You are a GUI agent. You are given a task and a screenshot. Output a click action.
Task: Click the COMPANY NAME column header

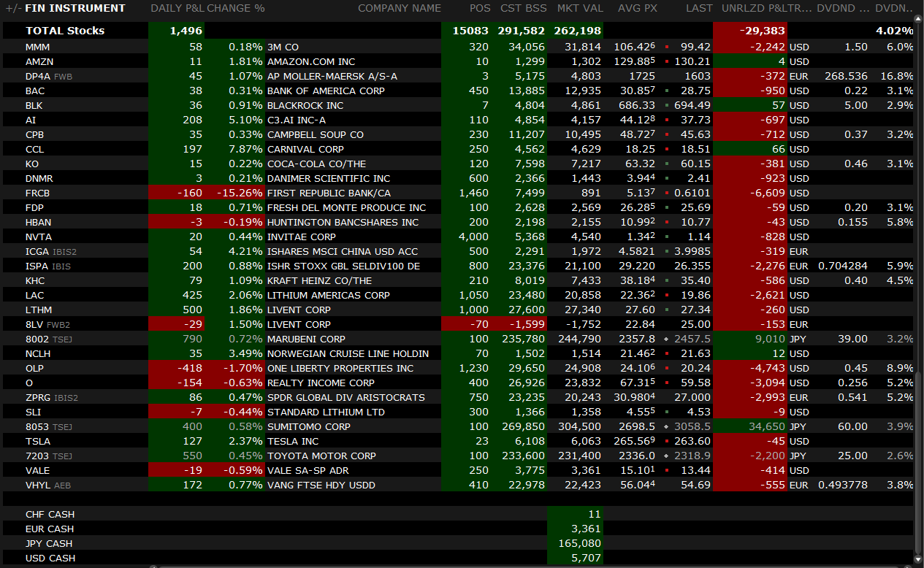tap(399, 8)
